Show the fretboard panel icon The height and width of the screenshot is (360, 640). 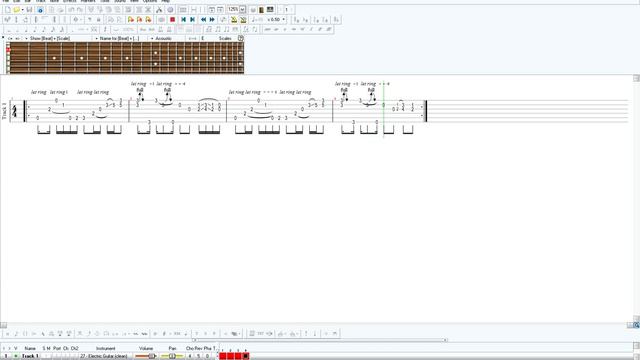(261, 9)
